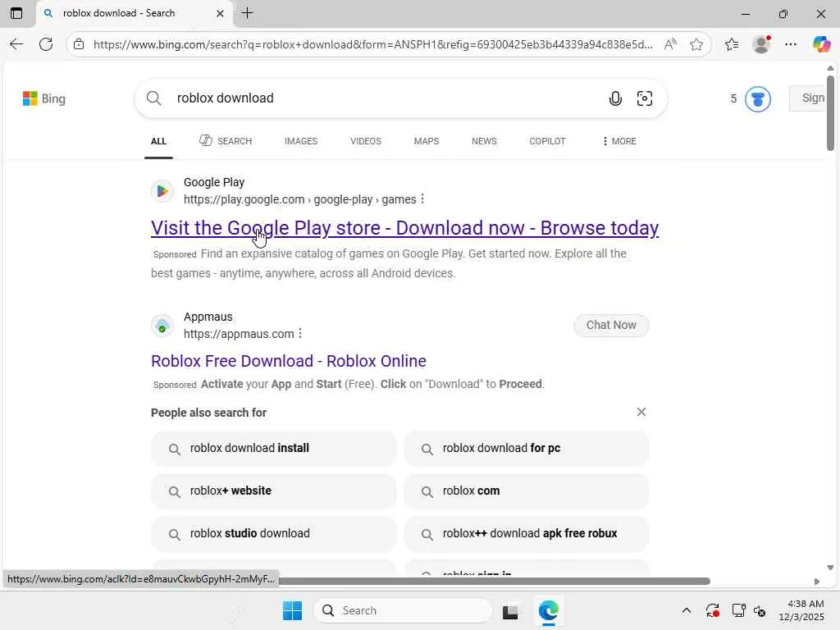Expand the MORE search categories
Image resolution: width=840 pixels, height=630 pixels.
point(619,141)
